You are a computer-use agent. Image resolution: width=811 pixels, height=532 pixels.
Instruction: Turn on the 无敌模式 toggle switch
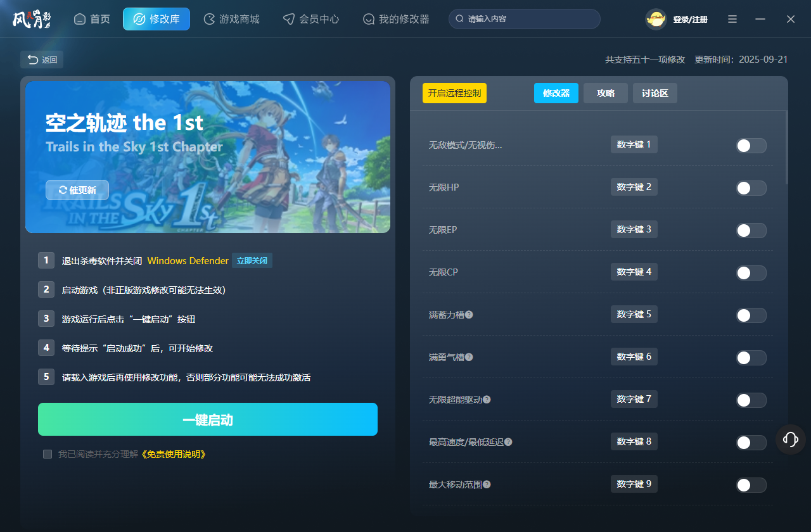(751, 146)
